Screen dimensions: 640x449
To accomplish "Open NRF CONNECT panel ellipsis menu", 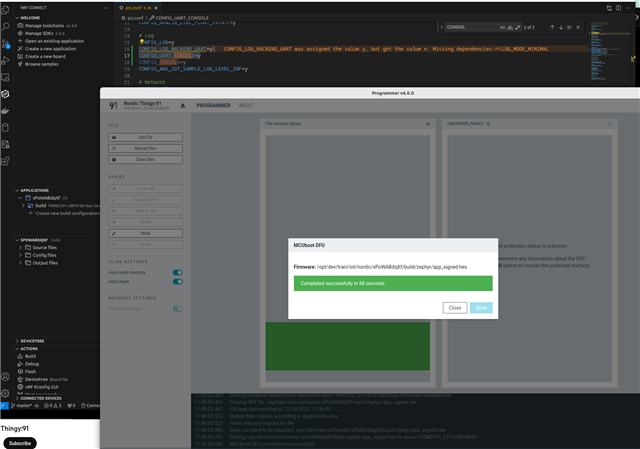I will tap(106, 8).
